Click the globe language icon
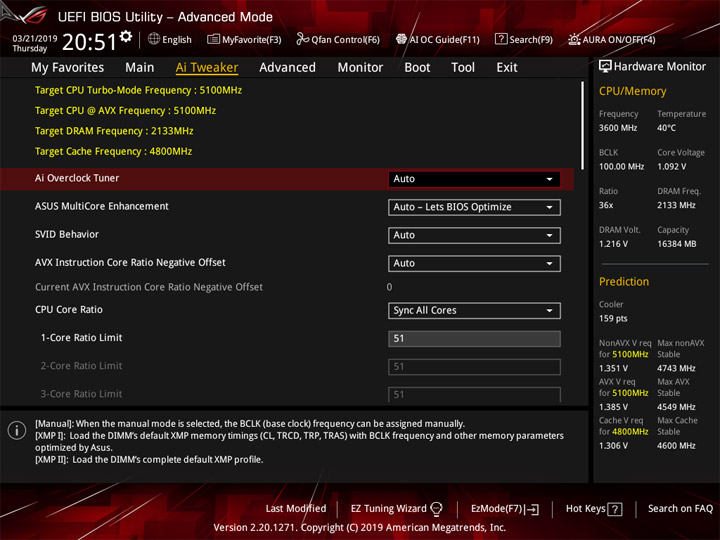This screenshot has height=540, width=720. click(154, 39)
